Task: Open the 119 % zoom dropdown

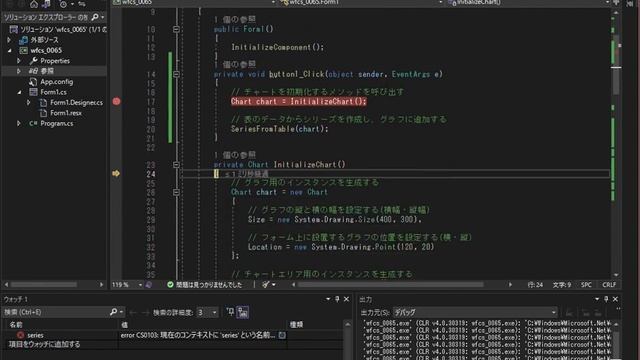Action: coord(140,285)
